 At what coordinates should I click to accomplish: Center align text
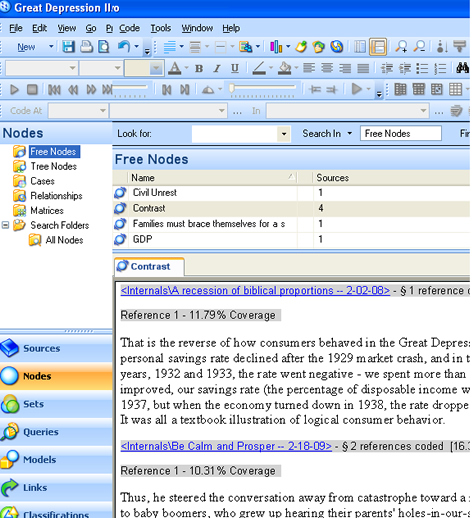click(x=327, y=68)
